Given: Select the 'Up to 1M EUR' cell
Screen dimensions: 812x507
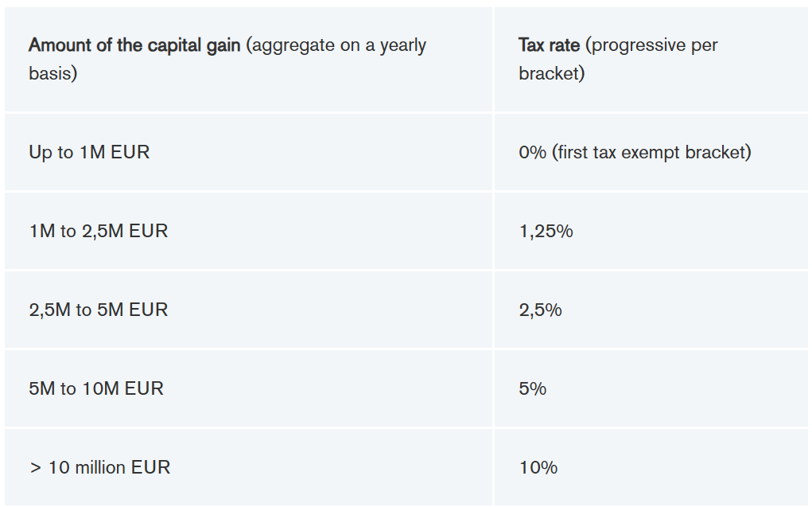Looking at the screenshot, I should [x=89, y=152].
